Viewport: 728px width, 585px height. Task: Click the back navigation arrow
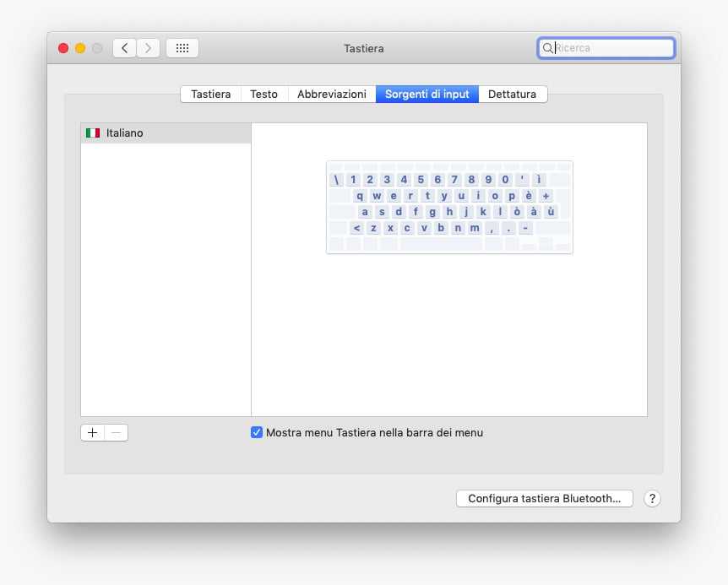(125, 48)
